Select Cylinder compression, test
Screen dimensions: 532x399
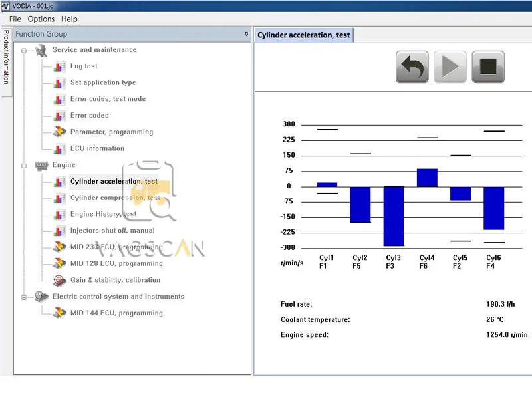click(x=115, y=198)
